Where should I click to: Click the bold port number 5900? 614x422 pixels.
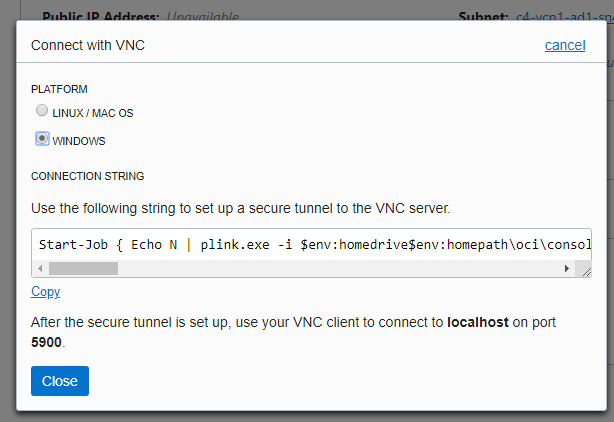click(47, 342)
